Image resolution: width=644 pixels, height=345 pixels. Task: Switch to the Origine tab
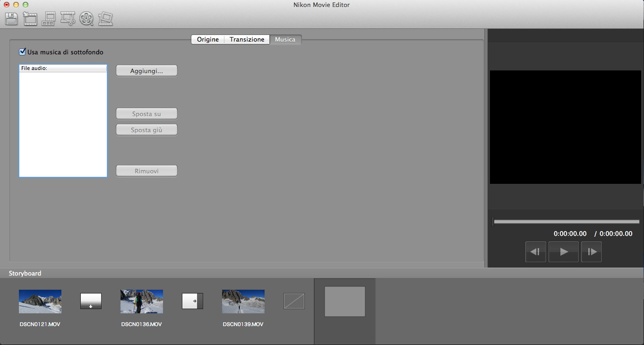point(208,40)
